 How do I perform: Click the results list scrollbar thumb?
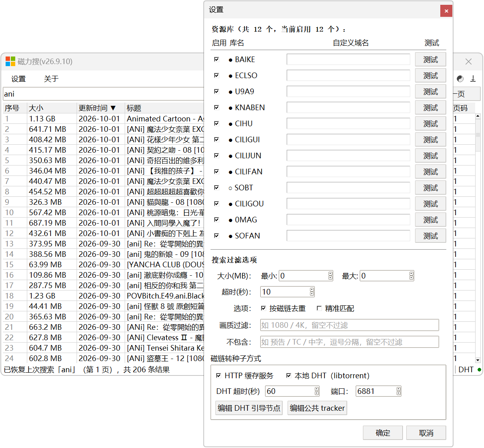pyautogui.click(x=478, y=135)
